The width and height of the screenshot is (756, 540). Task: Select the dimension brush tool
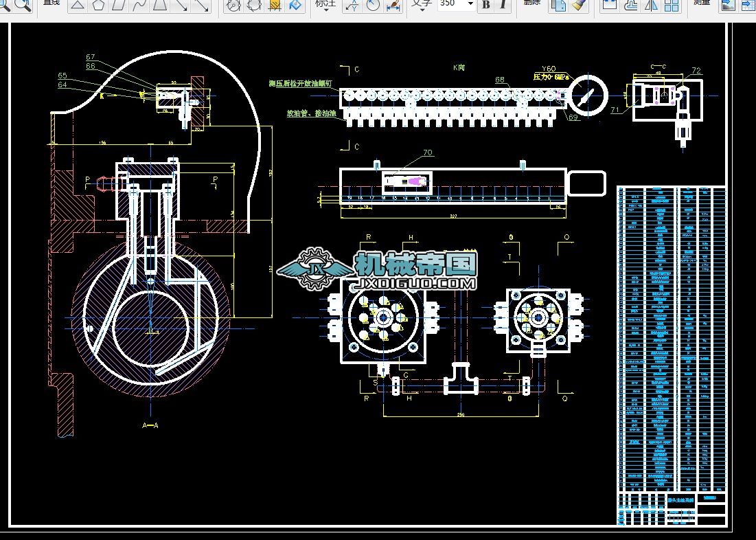[x=393, y=5]
